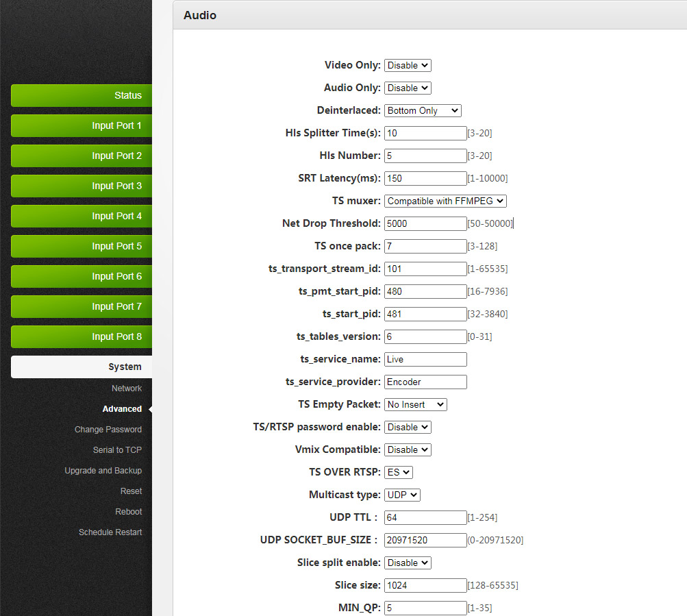
Task: Open the TS Empty Packet dropdown
Action: pos(415,404)
